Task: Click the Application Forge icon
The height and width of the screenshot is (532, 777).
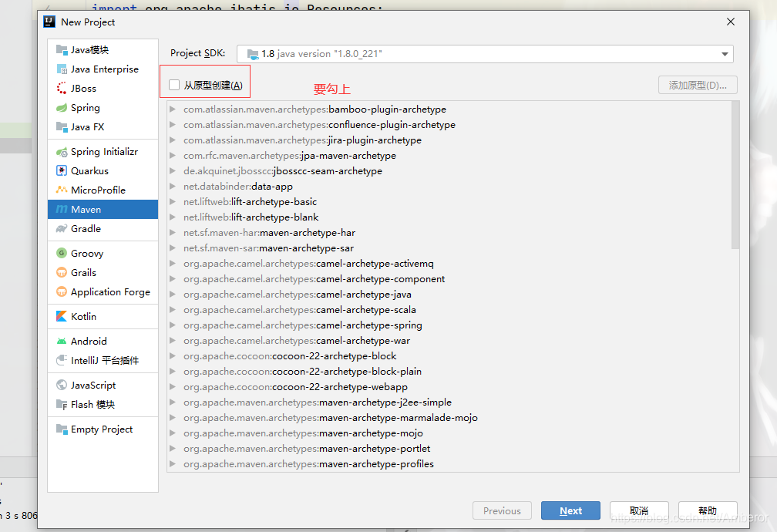Action: 62,292
